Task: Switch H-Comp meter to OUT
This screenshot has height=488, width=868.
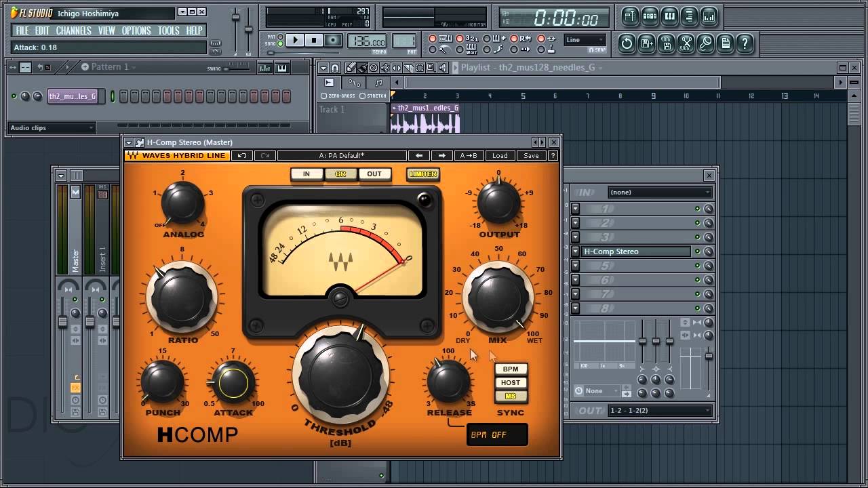Action: click(x=374, y=174)
